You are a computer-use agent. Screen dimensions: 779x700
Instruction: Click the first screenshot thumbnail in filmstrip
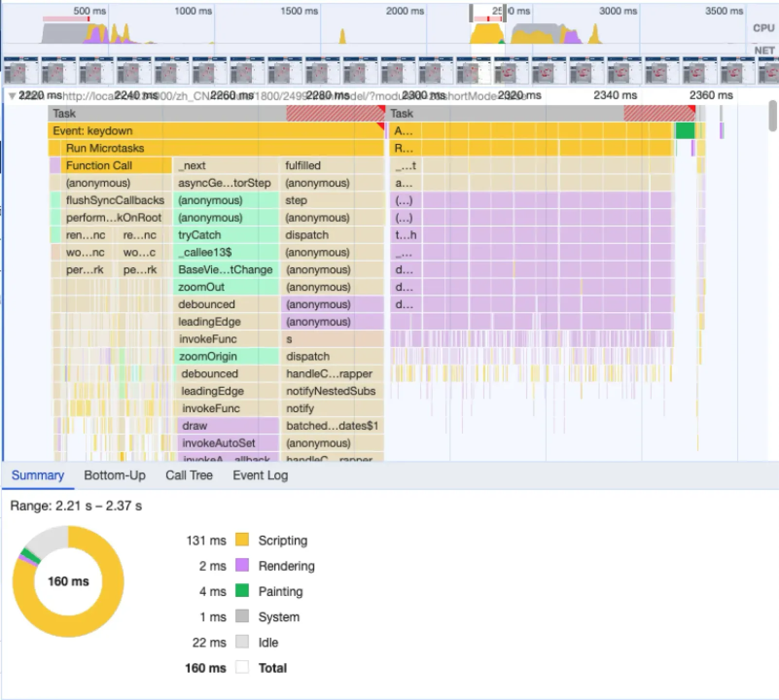click(21, 70)
